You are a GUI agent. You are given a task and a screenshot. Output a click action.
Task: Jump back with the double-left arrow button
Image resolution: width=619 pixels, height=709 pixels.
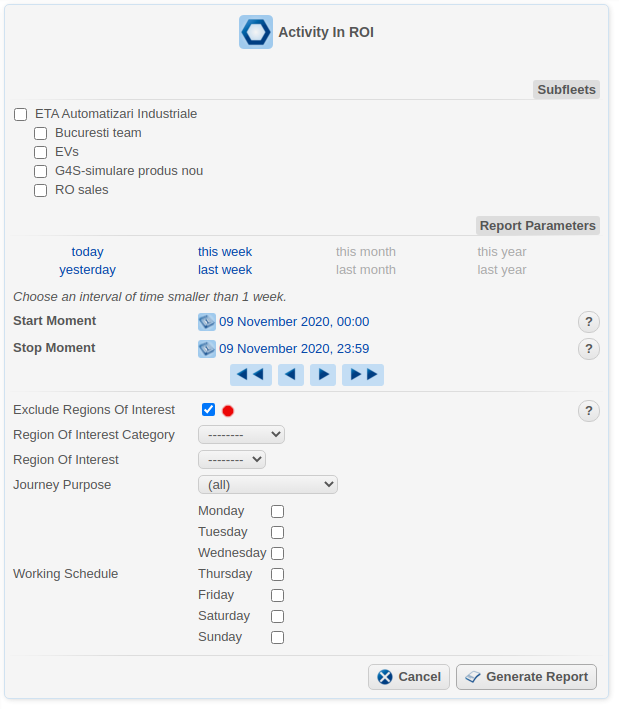click(251, 375)
